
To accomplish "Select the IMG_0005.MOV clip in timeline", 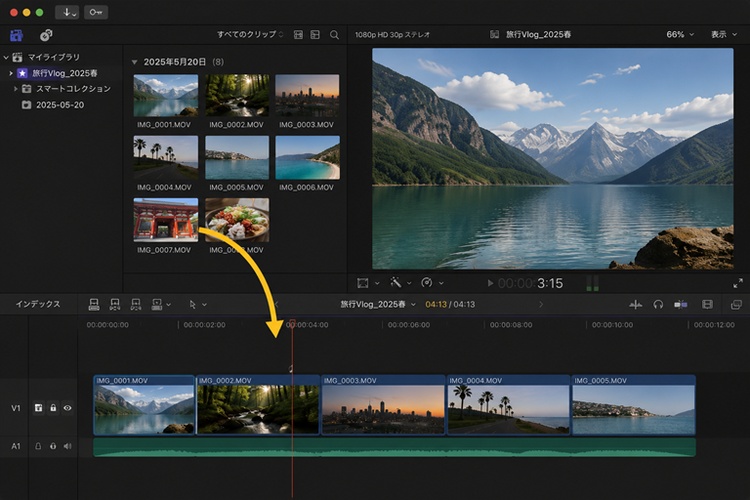I will pos(633,405).
